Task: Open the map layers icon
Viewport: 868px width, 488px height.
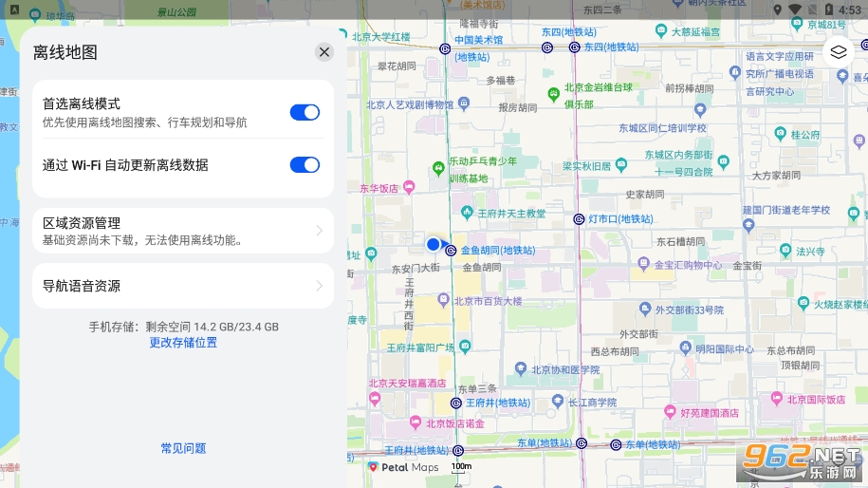Action: (x=838, y=52)
